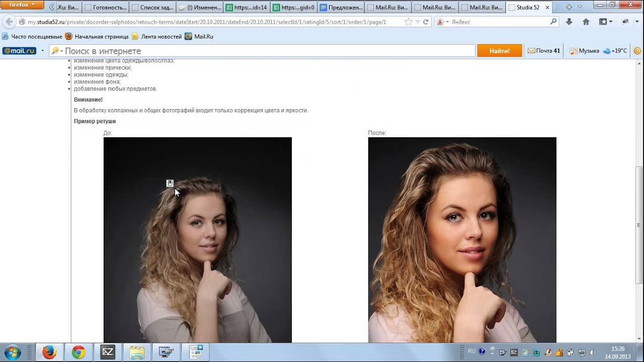Switch to the https:...gid=0 spreadsheet tab
This screenshot has width=644, height=362.
pos(294,8)
